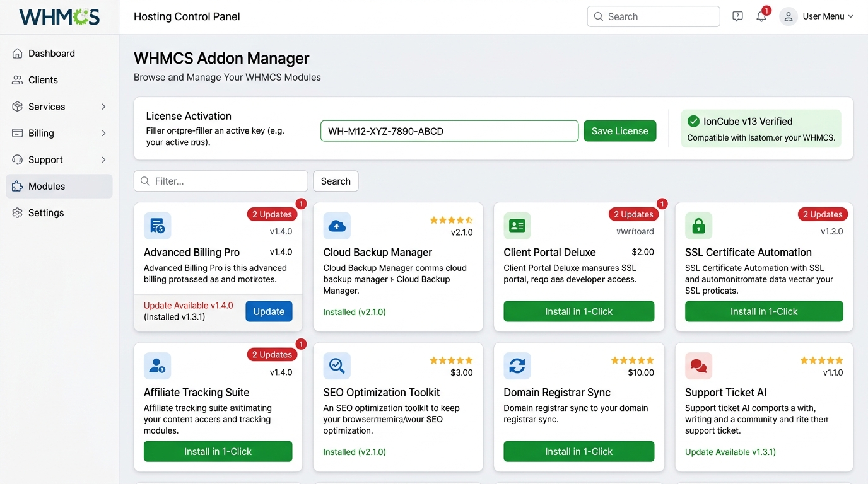Install Affiliate Tracking Suite in 1-Click
The height and width of the screenshot is (484, 868).
click(x=218, y=451)
